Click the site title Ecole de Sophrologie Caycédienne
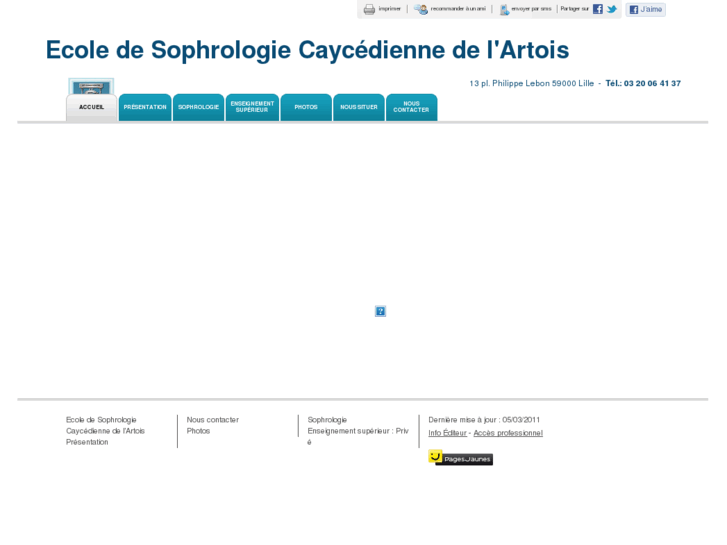The height and width of the screenshot is (545, 727). pos(307,50)
